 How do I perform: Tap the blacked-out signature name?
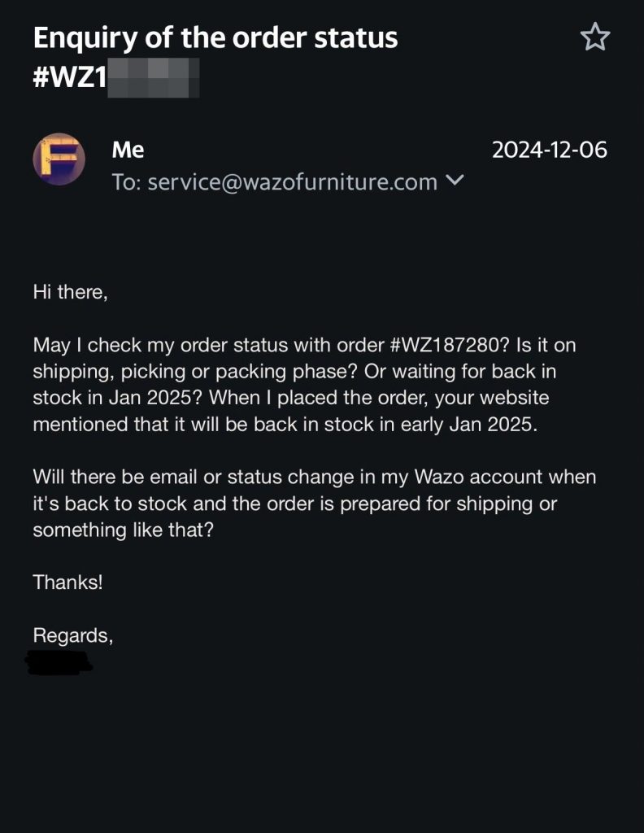59,662
